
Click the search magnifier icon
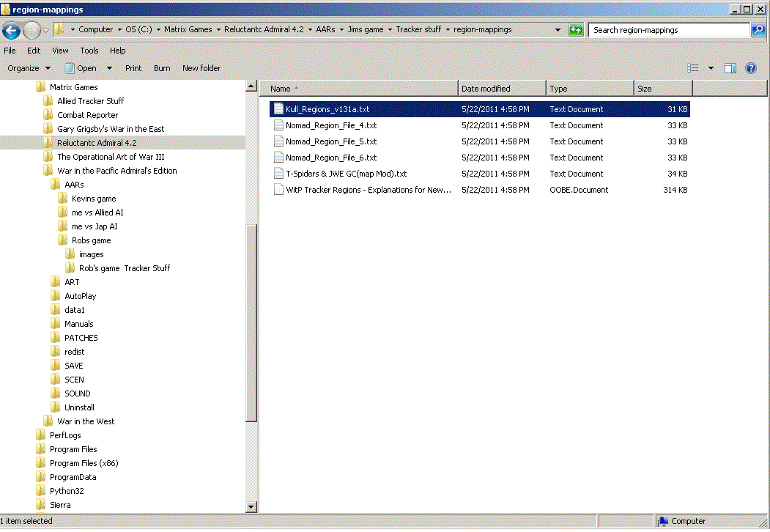(758, 30)
